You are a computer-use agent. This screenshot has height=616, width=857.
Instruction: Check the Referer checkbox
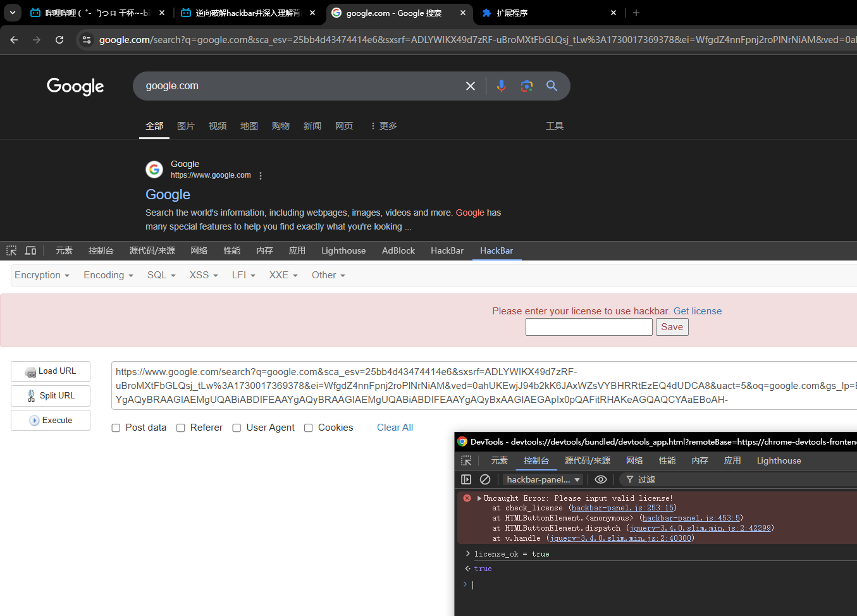pos(181,428)
